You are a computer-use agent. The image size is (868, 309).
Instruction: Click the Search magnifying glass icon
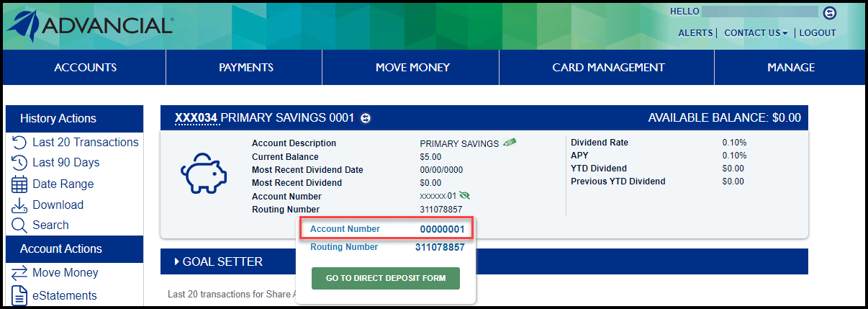[x=19, y=225]
